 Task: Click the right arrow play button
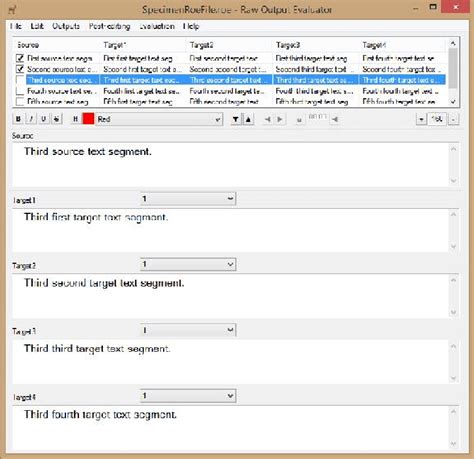click(x=280, y=119)
